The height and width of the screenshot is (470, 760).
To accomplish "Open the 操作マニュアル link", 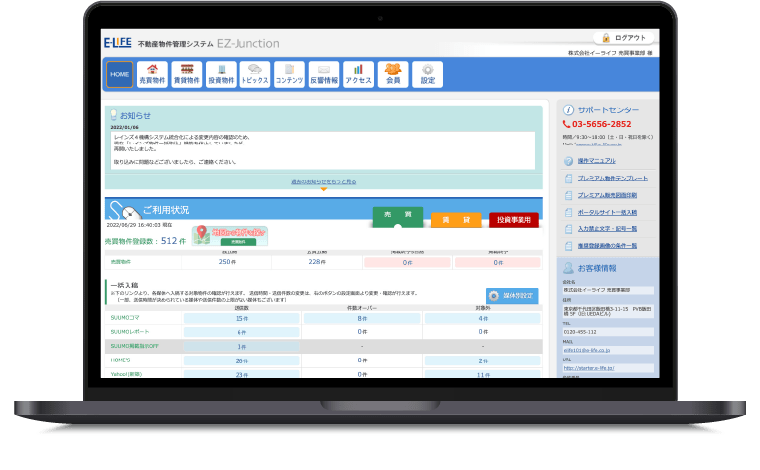I will point(596,161).
